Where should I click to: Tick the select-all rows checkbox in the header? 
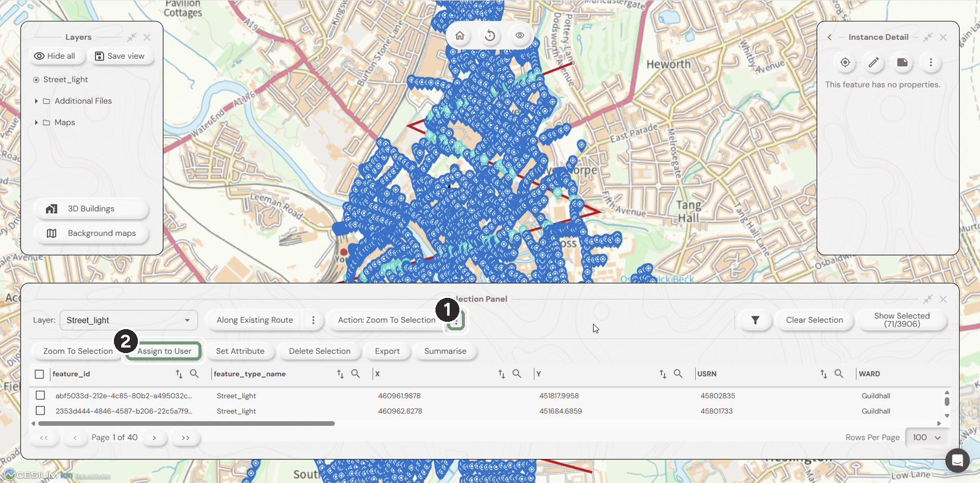(x=40, y=374)
